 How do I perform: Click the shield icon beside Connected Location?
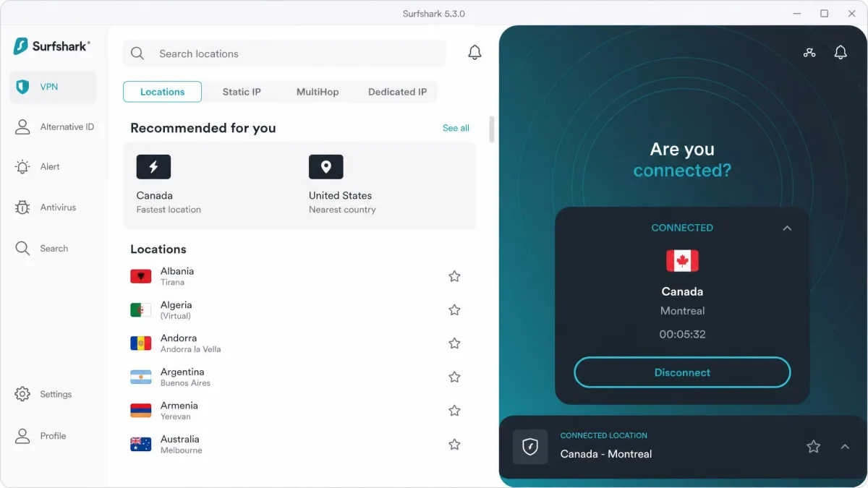tap(530, 447)
